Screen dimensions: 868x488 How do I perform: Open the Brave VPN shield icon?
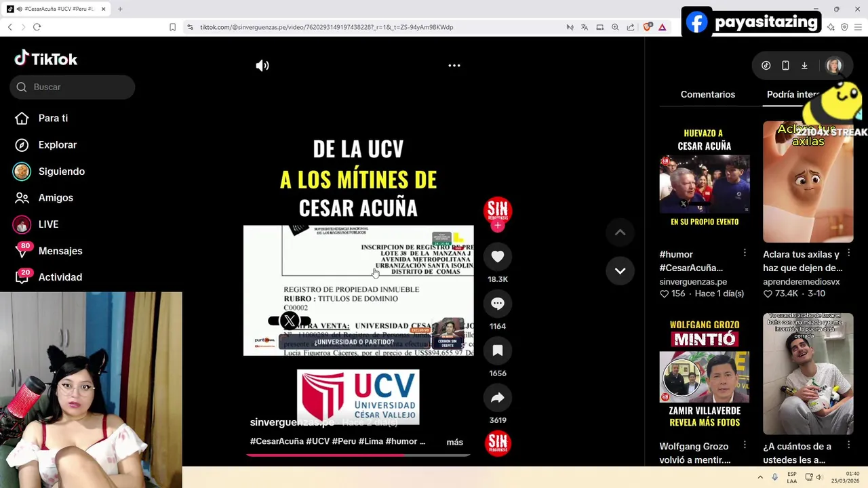(844, 27)
